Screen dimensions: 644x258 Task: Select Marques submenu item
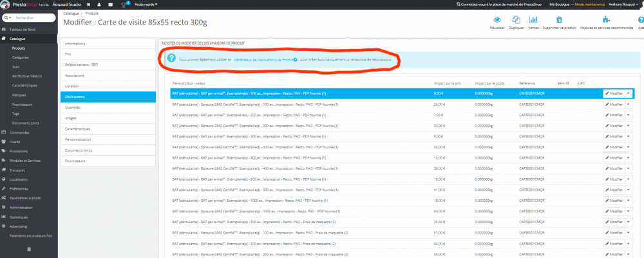19,95
